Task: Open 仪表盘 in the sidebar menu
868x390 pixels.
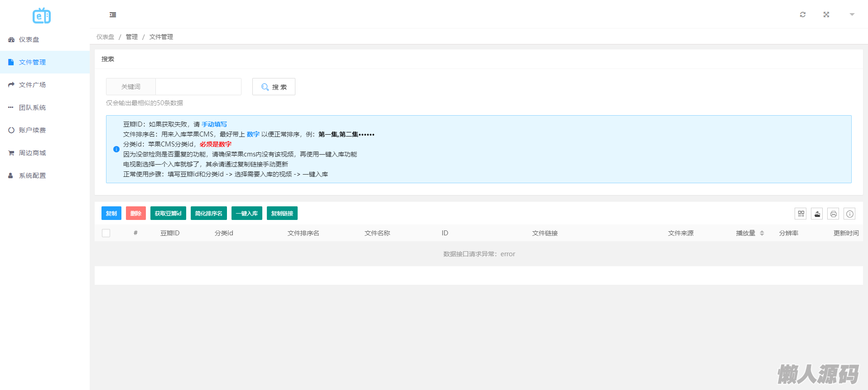Action: pos(29,39)
